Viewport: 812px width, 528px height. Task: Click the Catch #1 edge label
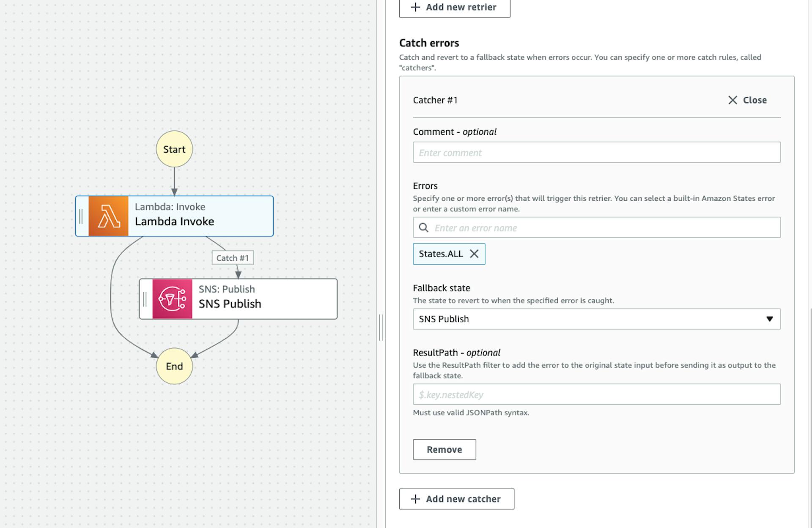pos(233,258)
